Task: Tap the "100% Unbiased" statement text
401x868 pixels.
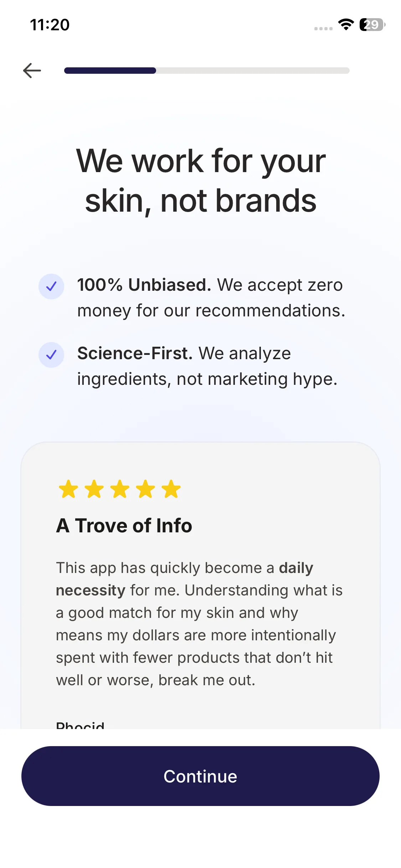Action: [x=211, y=298]
